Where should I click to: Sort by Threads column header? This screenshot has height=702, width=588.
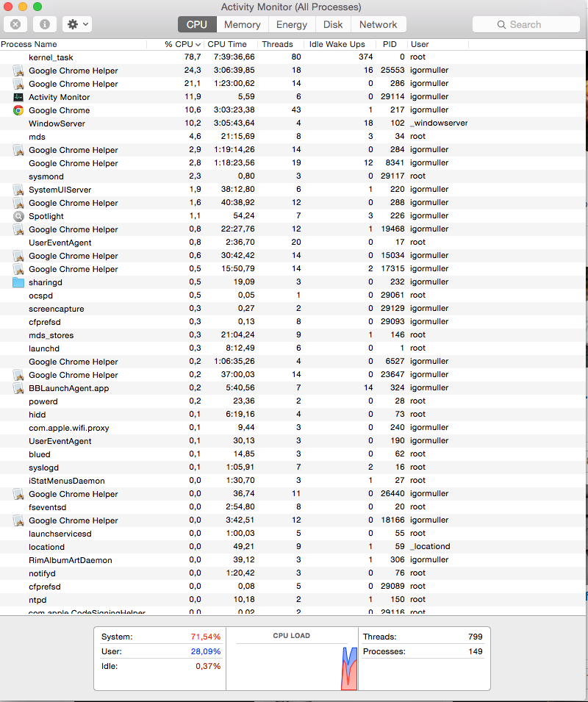coord(281,44)
